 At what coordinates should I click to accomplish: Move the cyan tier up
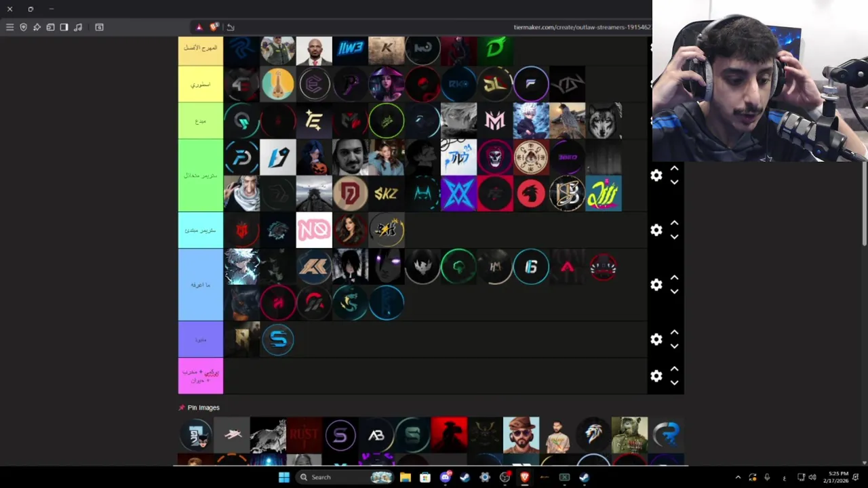point(674,223)
